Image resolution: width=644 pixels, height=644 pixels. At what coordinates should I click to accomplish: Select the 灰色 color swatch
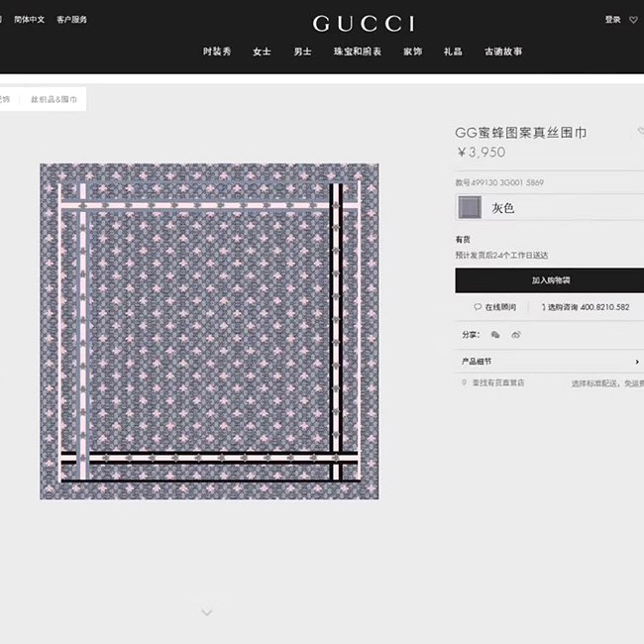point(470,207)
